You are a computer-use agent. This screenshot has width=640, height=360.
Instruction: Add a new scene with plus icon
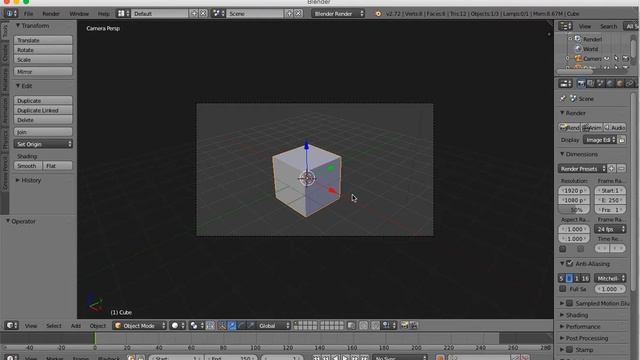tap(289, 13)
